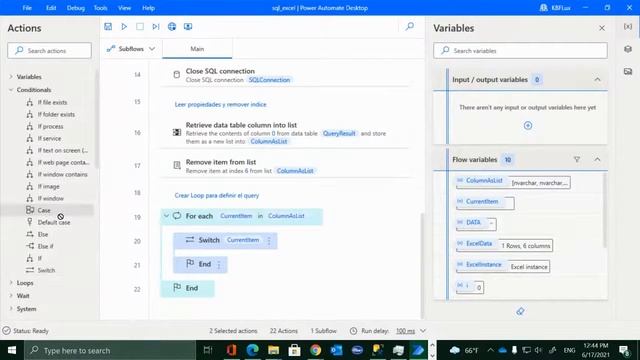Screen dimensions: 640x360
Task: Open the Edit menu
Action: coord(51,8)
